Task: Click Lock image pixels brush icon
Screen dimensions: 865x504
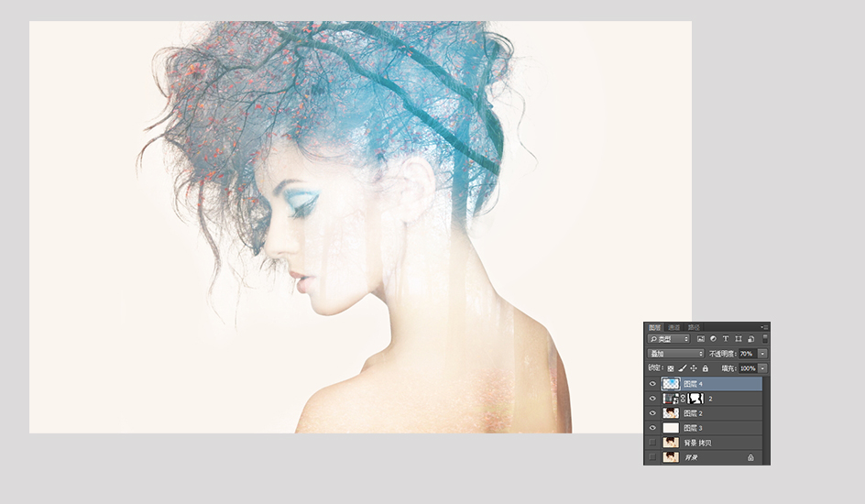Action: pyautogui.click(x=683, y=367)
